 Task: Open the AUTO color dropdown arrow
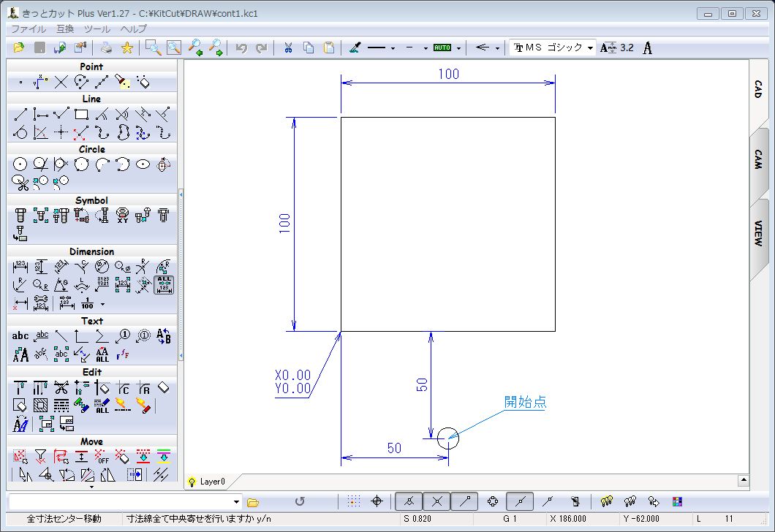tap(458, 48)
